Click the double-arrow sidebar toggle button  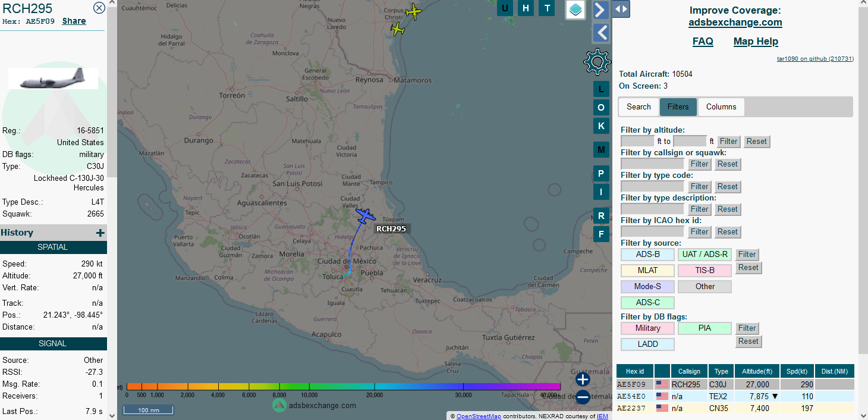coord(621,9)
